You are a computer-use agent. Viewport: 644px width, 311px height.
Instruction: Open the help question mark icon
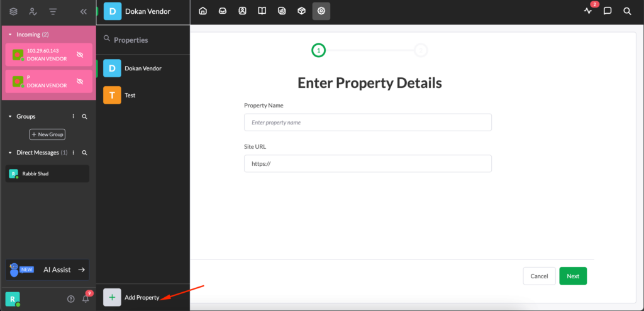[x=70, y=299]
